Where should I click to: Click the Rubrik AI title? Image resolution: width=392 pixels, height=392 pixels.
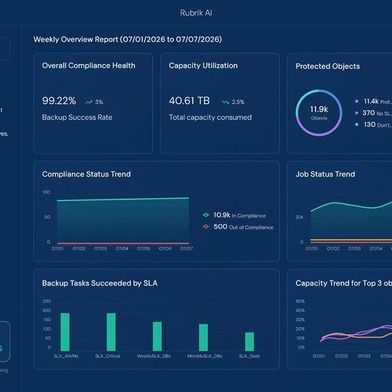[196, 13]
